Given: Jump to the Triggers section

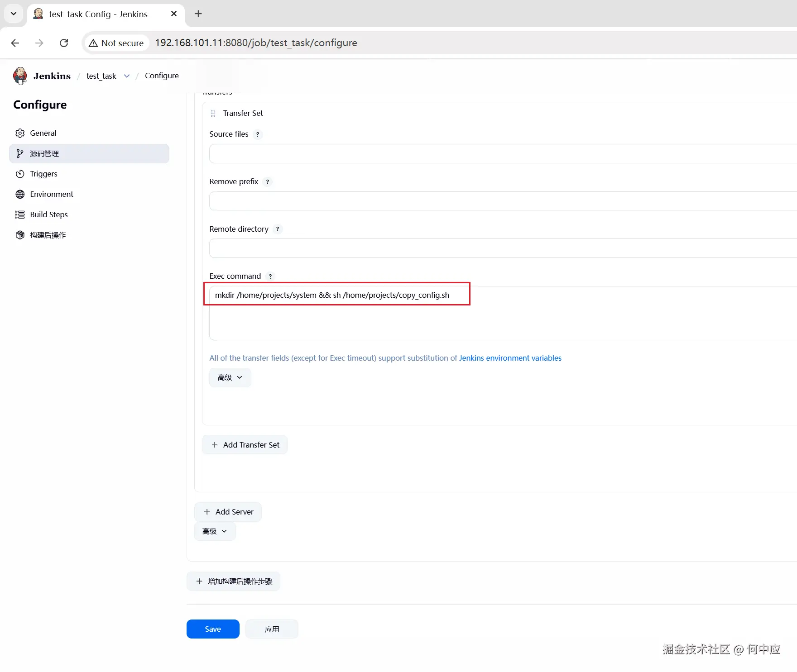Looking at the screenshot, I should pos(89,174).
